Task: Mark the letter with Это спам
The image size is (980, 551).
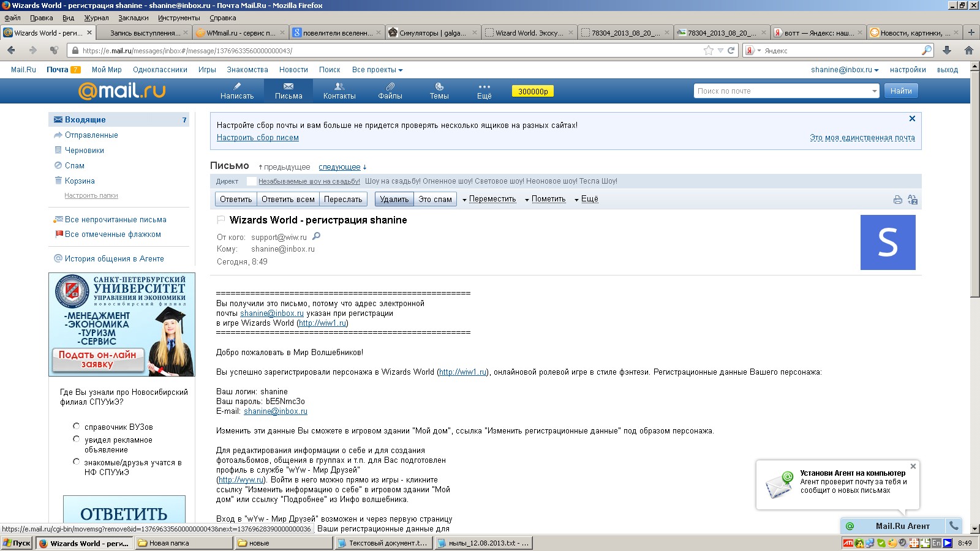Action: click(435, 199)
